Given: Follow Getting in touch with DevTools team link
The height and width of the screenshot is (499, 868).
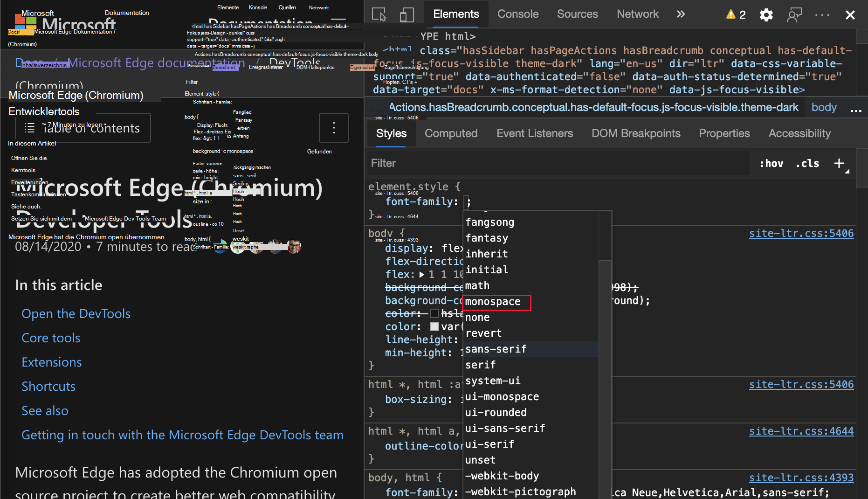Looking at the screenshot, I should [x=182, y=435].
